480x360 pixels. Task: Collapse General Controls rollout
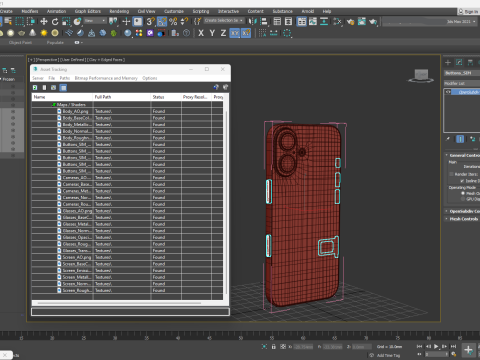(x=463, y=155)
